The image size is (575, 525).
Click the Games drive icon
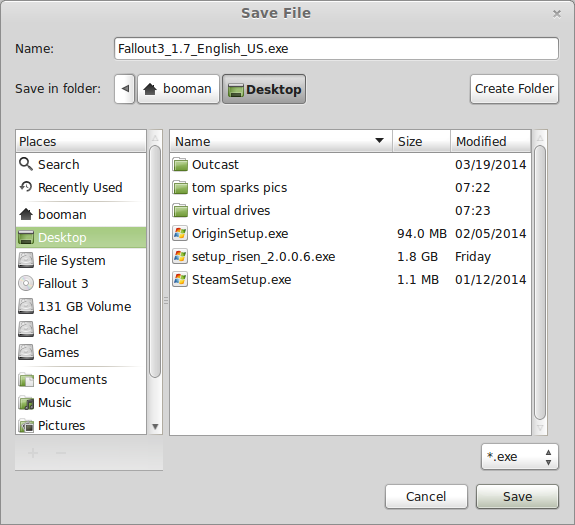pos(26,352)
